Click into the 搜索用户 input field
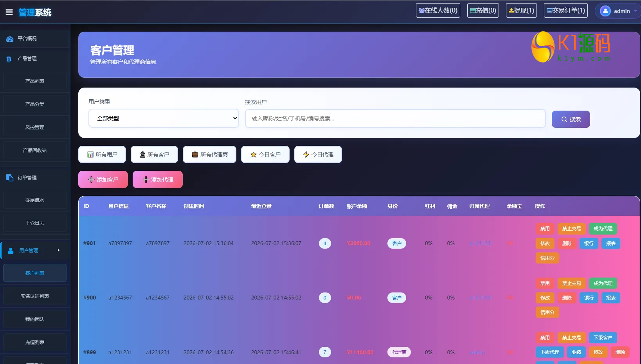Image resolution: width=641 pixels, height=364 pixels. [395, 118]
